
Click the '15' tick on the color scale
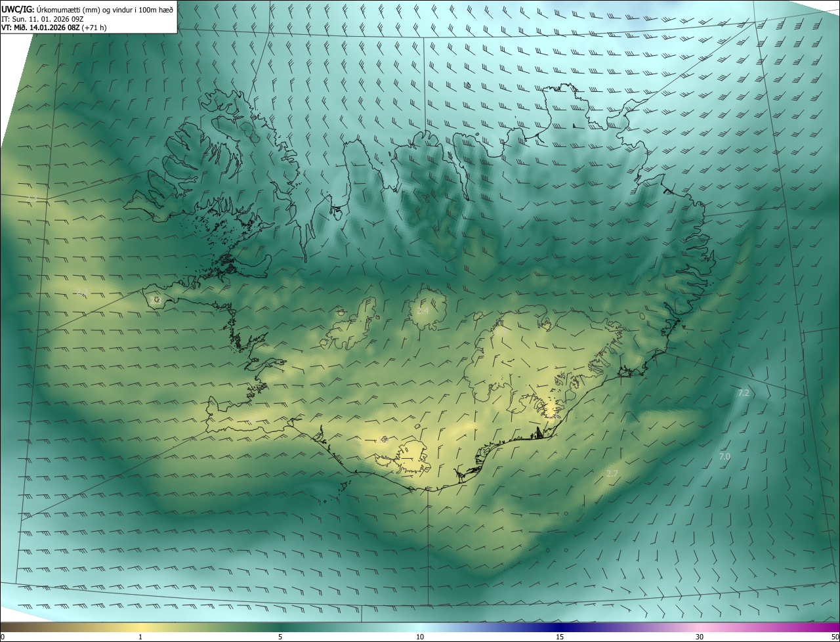coord(560,637)
